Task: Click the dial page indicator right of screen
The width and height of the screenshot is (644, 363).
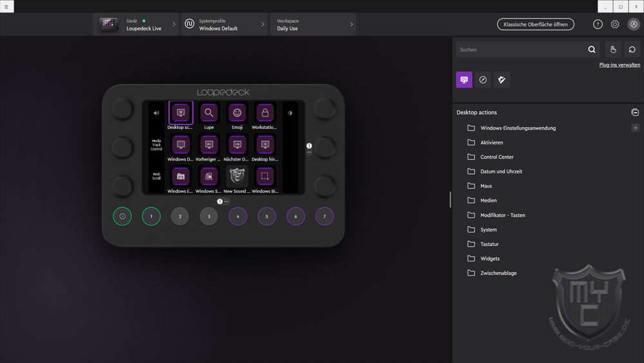Action: [x=309, y=146]
